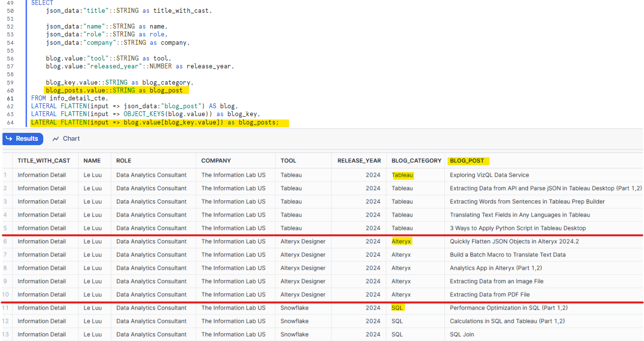Image resolution: width=644 pixels, height=341 pixels.
Task: Click the 'OBJECT_KEYS(blog.value)' flatten line
Action: [x=146, y=115]
